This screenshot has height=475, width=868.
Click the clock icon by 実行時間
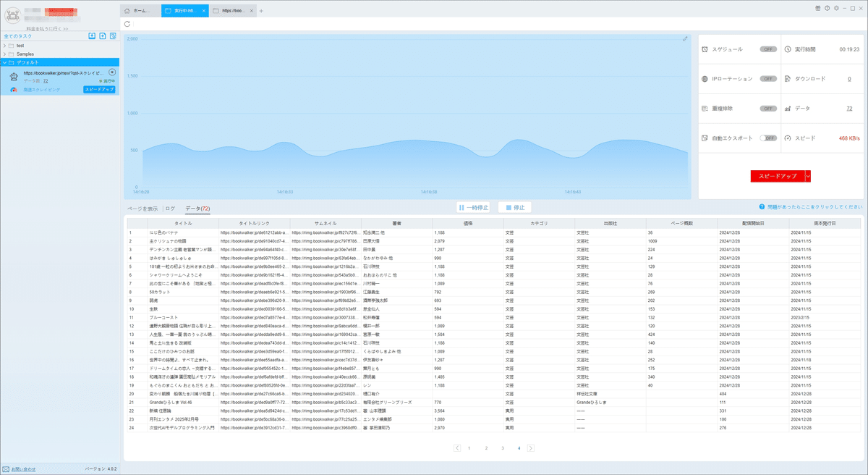point(788,49)
